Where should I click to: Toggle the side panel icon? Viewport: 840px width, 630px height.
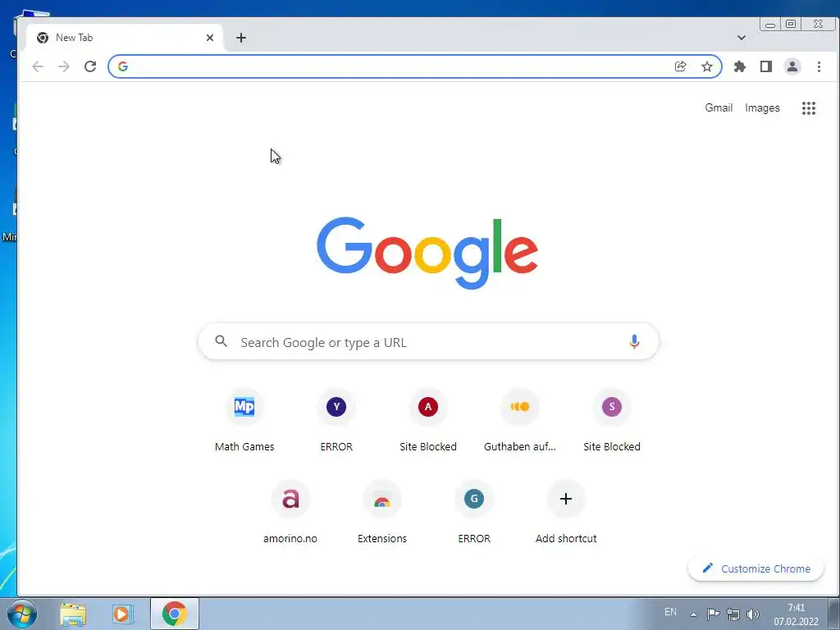(766, 66)
